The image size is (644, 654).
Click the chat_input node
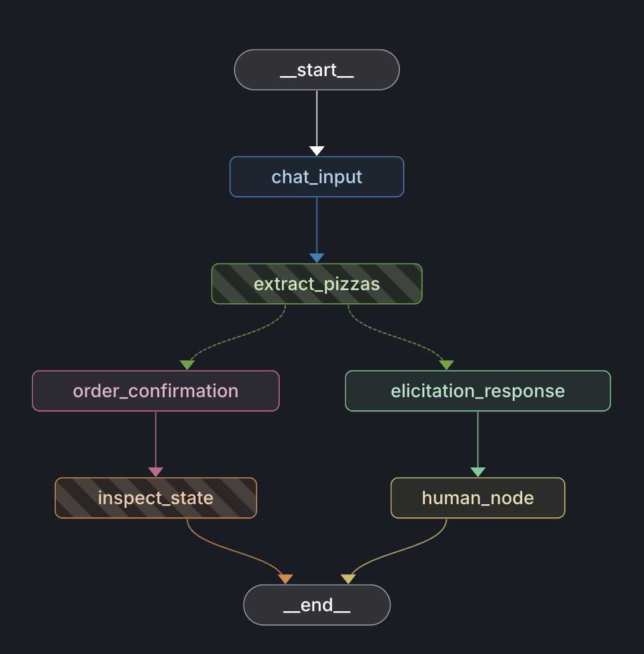(x=317, y=177)
